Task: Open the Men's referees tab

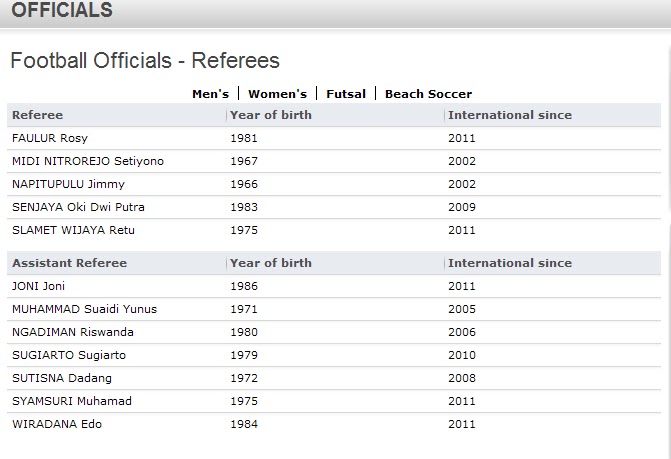Action: pyautogui.click(x=210, y=94)
